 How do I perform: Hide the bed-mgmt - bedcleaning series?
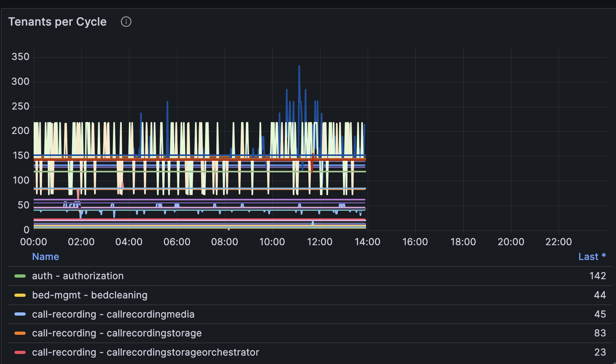(x=89, y=295)
